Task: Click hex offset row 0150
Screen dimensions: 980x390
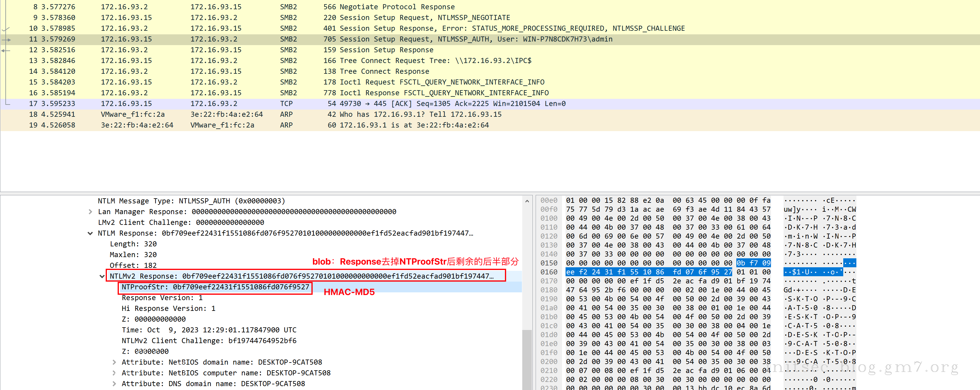Action: point(549,263)
